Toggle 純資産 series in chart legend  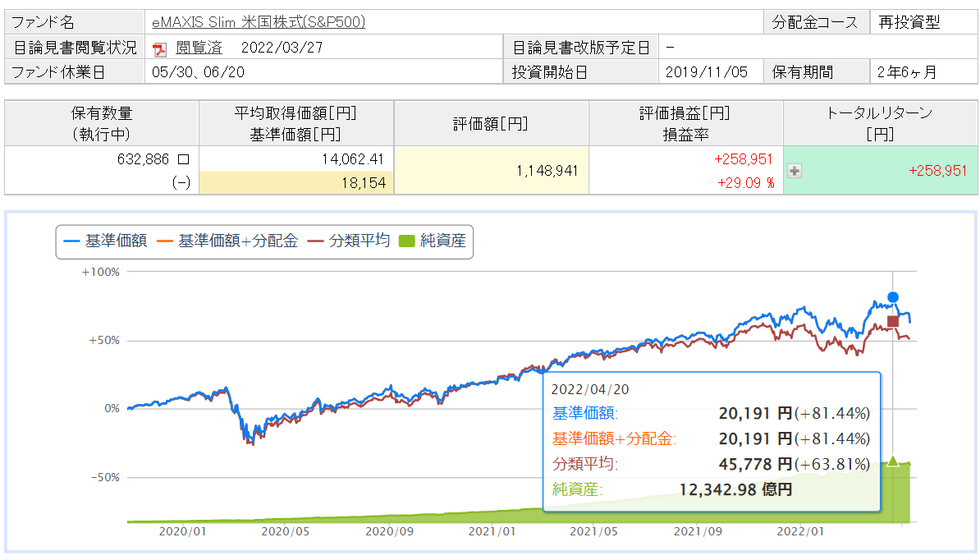[433, 241]
